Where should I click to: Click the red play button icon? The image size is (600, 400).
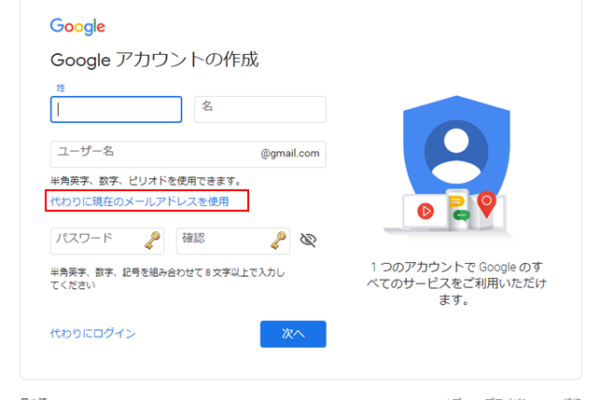(x=425, y=211)
